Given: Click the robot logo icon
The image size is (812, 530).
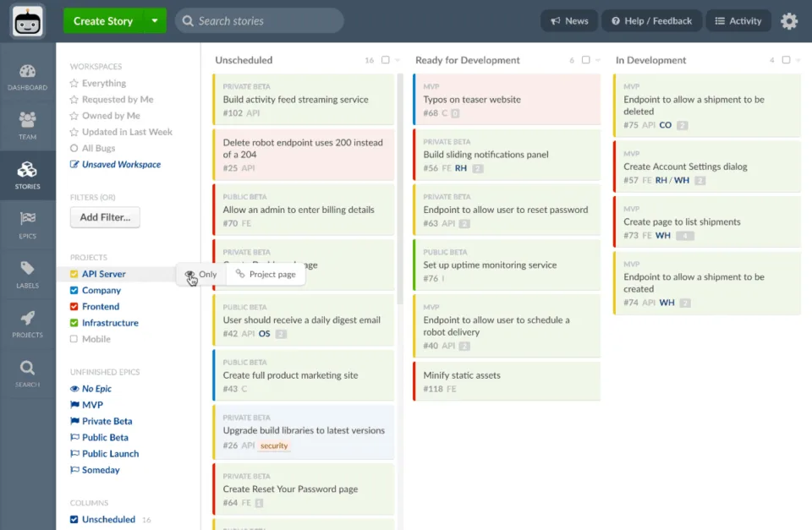Looking at the screenshot, I should [x=27, y=21].
